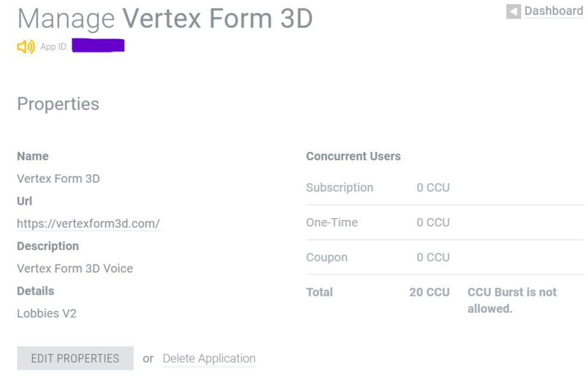Select Delete Application
This screenshot has height=376, width=588.
[x=208, y=358]
